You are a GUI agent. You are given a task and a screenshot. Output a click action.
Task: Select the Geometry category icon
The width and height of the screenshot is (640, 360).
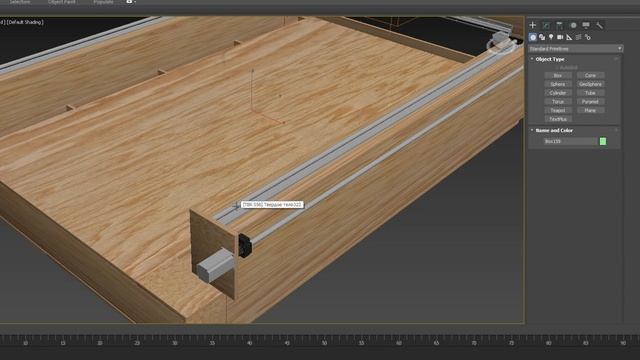pos(533,37)
